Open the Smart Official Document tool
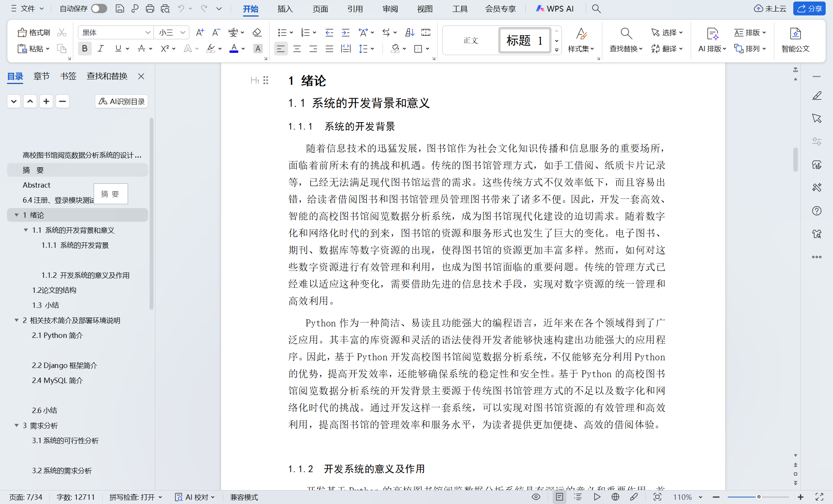 (x=795, y=40)
